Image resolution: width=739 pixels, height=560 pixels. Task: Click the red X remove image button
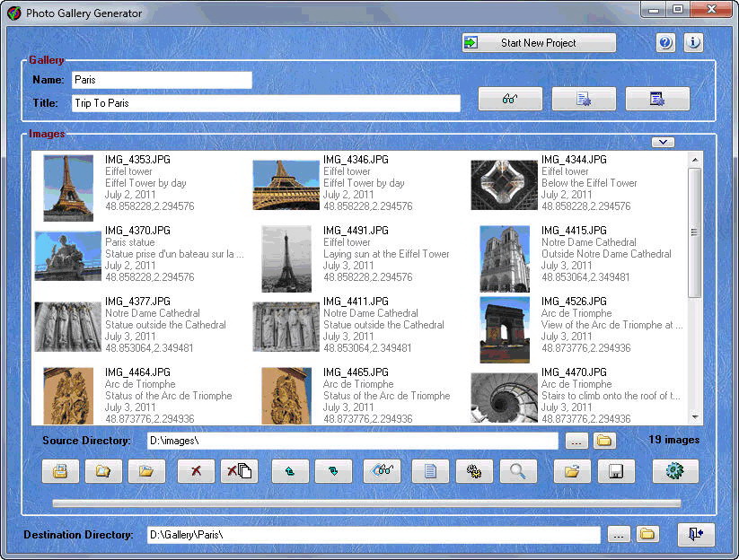pos(196,471)
